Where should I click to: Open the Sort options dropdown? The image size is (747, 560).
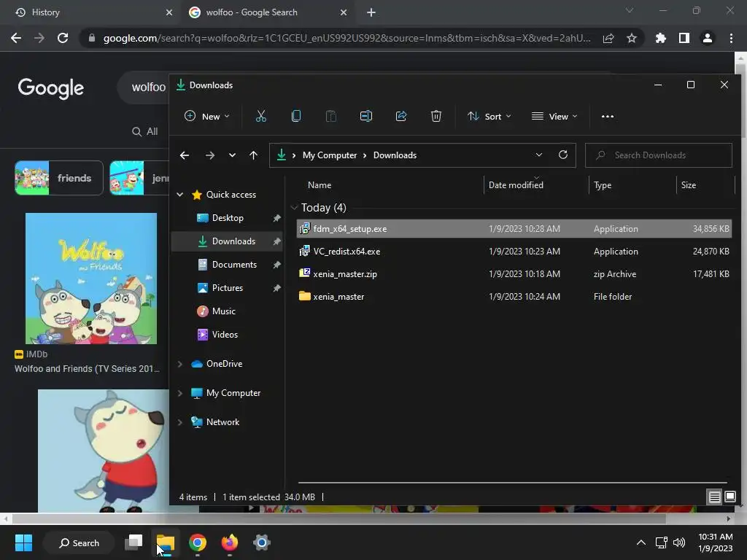coord(489,116)
